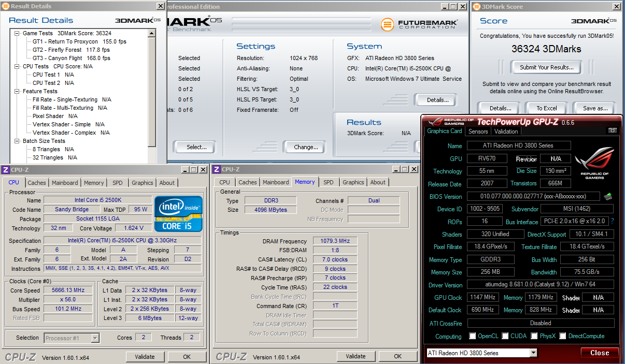The image size is (625, 364).
Task: Click the orange Result Details window title icon
Action: [5, 6]
